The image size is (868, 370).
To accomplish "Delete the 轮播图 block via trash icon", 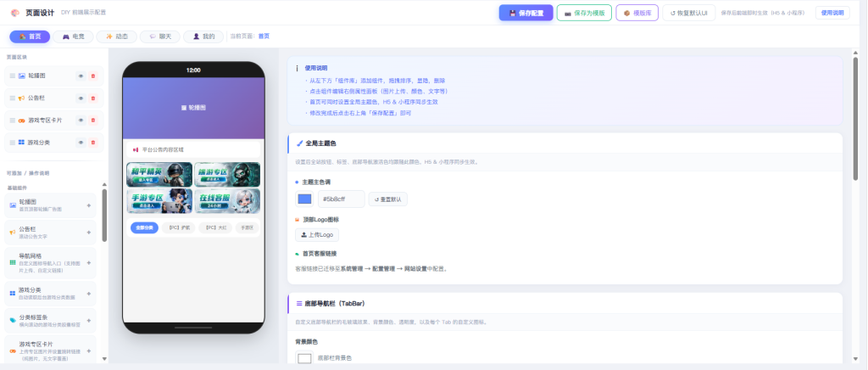I will [93, 76].
